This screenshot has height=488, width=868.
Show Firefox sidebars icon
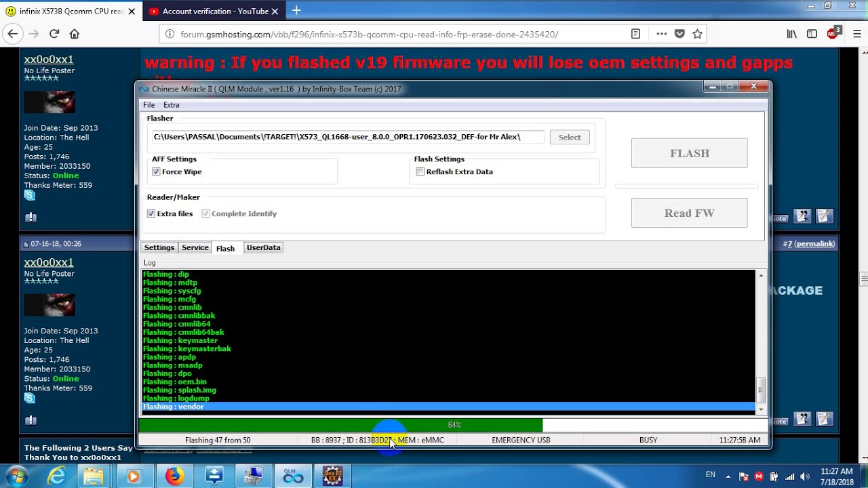(x=812, y=34)
